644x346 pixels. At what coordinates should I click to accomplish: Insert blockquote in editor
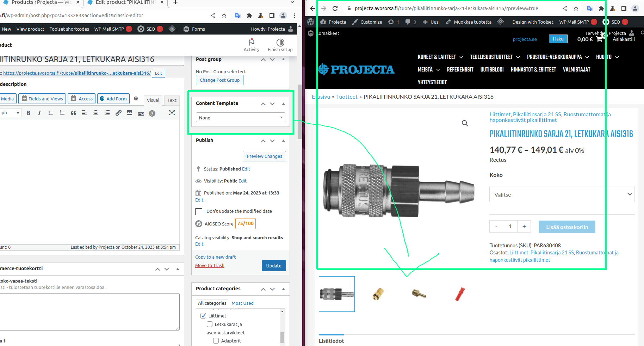pos(73,113)
